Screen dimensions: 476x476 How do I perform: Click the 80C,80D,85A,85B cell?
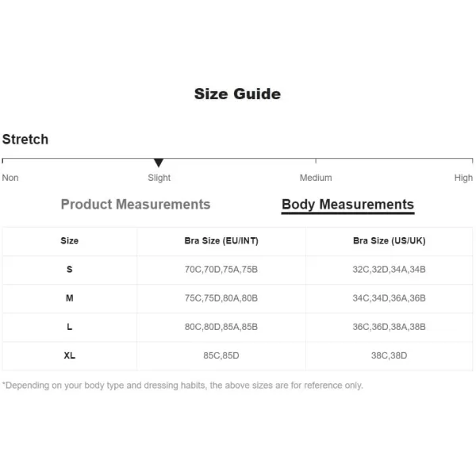click(x=221, y=327)
